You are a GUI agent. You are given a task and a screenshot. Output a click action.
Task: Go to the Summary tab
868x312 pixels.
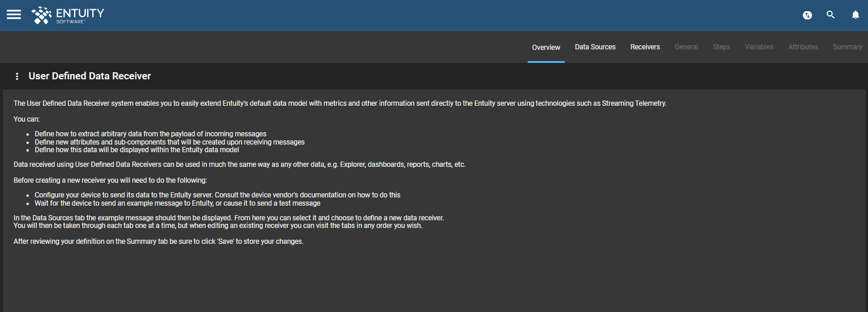(x=847, y=47)
